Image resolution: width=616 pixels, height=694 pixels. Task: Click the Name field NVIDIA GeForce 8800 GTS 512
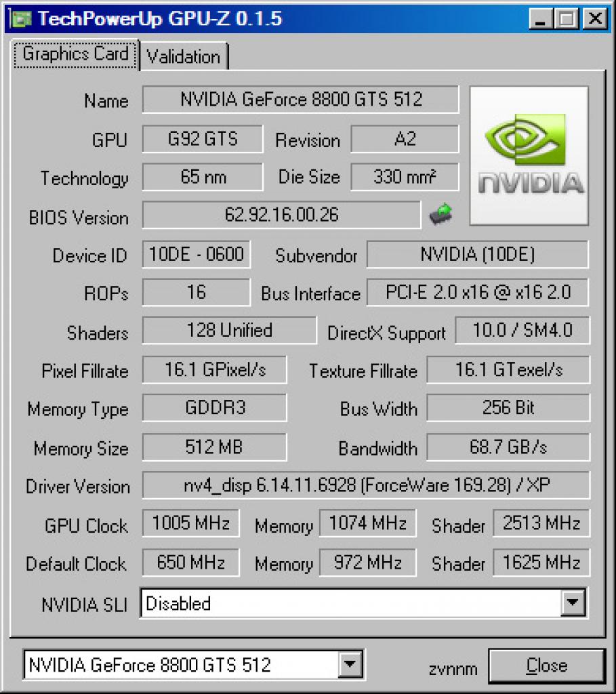tap(300, 99)
